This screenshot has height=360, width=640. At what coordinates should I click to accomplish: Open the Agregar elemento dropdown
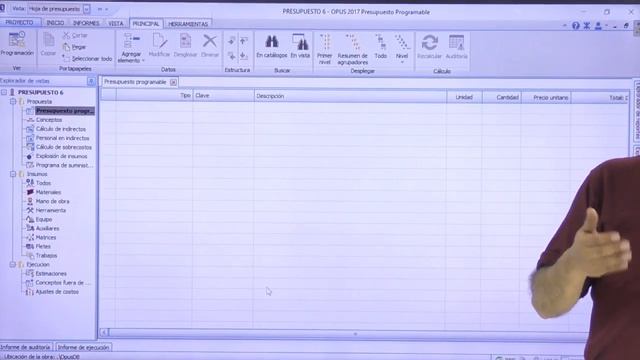tap(131, 48)
